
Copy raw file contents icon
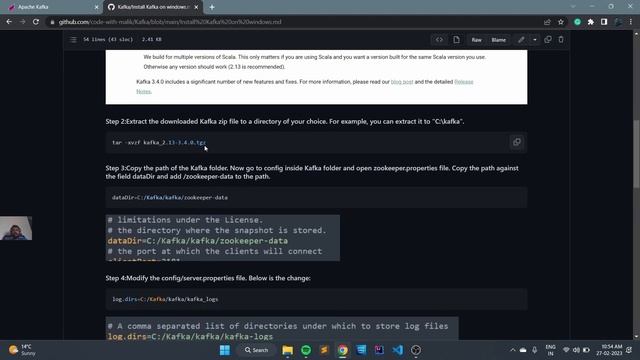(548, 40)
